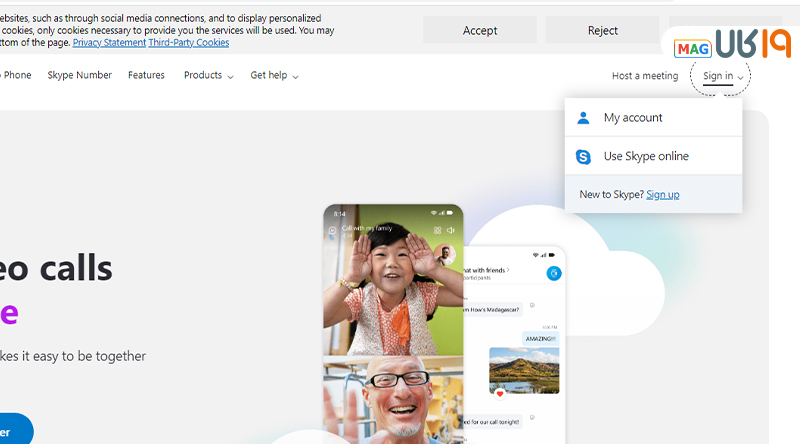
Task: Click the landscape photo in chat mockup
Action: pyautogui.click(x=524, y=371)
